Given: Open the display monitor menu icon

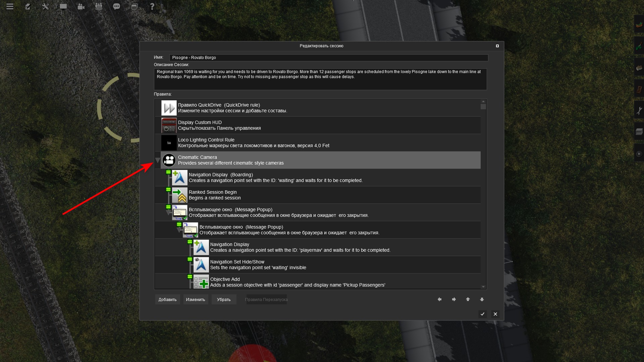Looking at the screenshot, I should [x=63, y=6].
